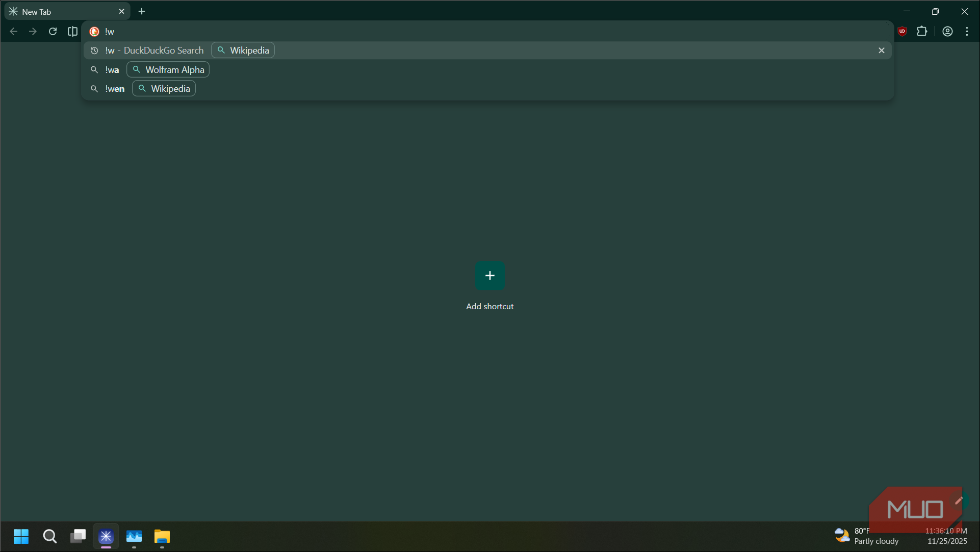Click the Add shortcut button
Viewport: 980px width, 552px height.
tap(489, 275)
